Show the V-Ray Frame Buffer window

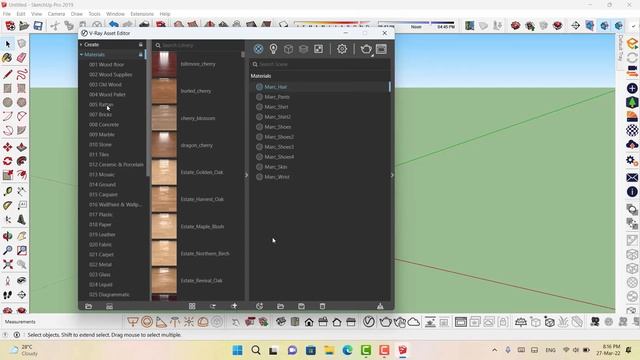[x=381, y=49]
